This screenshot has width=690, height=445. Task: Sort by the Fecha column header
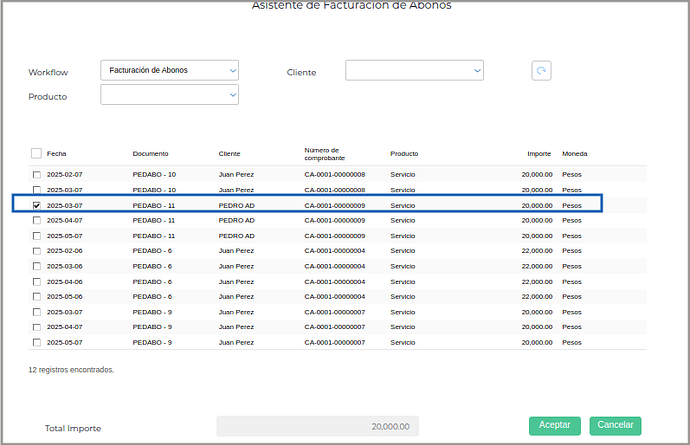click(x=57, y=154)
